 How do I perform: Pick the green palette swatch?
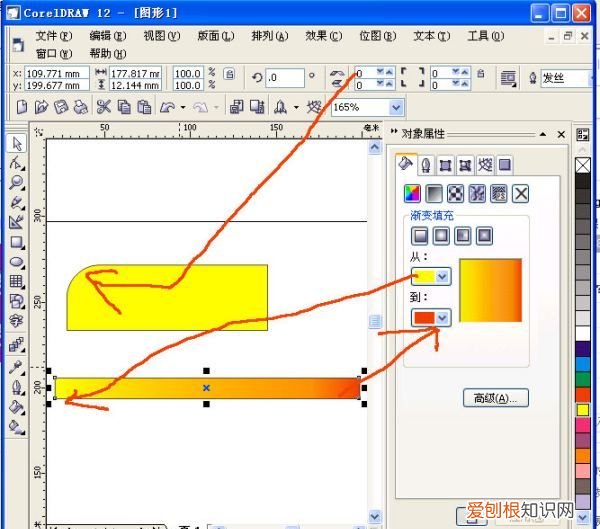click(x=583, y=379)
